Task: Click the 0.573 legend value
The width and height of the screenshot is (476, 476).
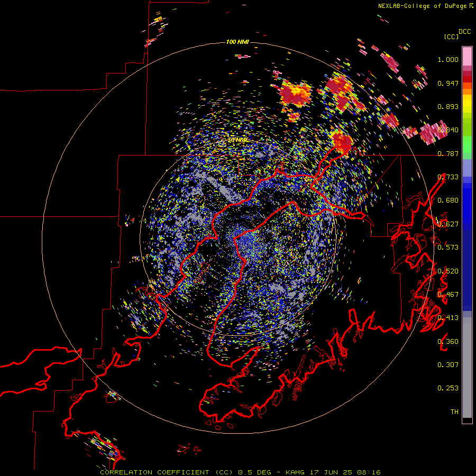Action: [448, 248]
